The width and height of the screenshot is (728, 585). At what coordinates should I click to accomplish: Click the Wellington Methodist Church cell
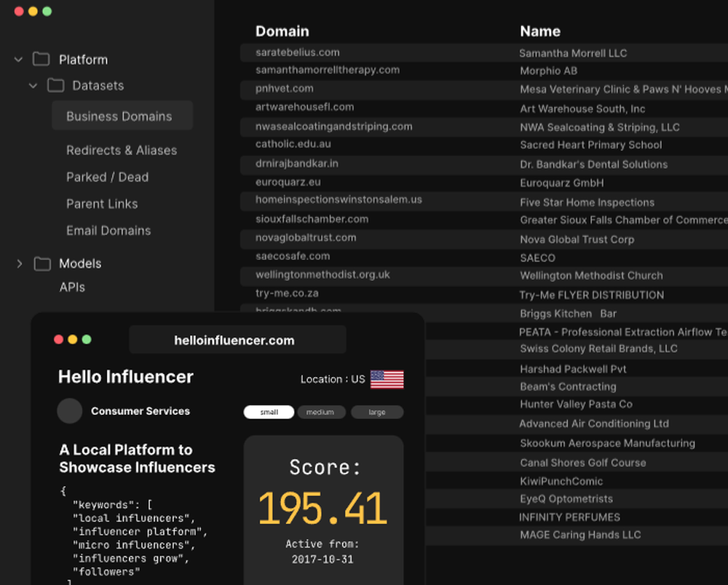click(x=591, y=276)
